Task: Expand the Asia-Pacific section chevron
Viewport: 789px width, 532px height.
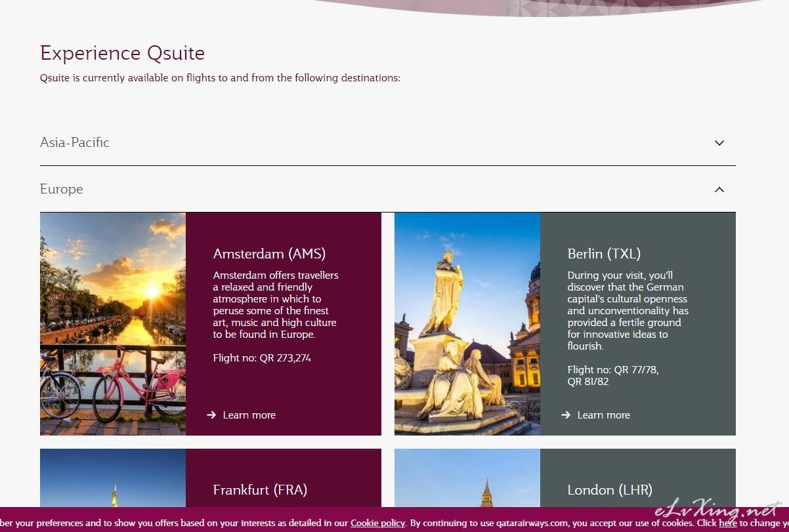Action: pos(719,143)
